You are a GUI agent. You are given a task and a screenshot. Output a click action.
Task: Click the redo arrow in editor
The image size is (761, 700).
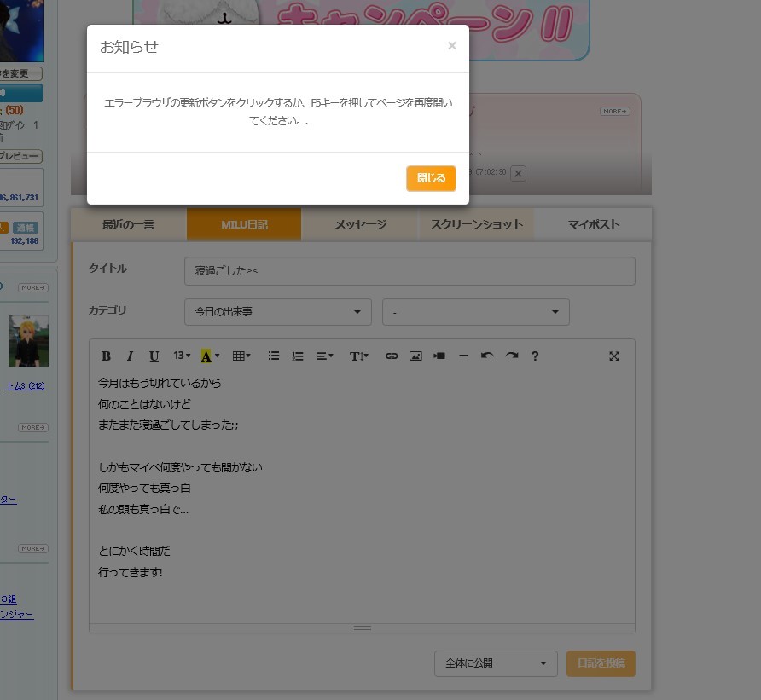pyautogui.click(x=511, y=356)
